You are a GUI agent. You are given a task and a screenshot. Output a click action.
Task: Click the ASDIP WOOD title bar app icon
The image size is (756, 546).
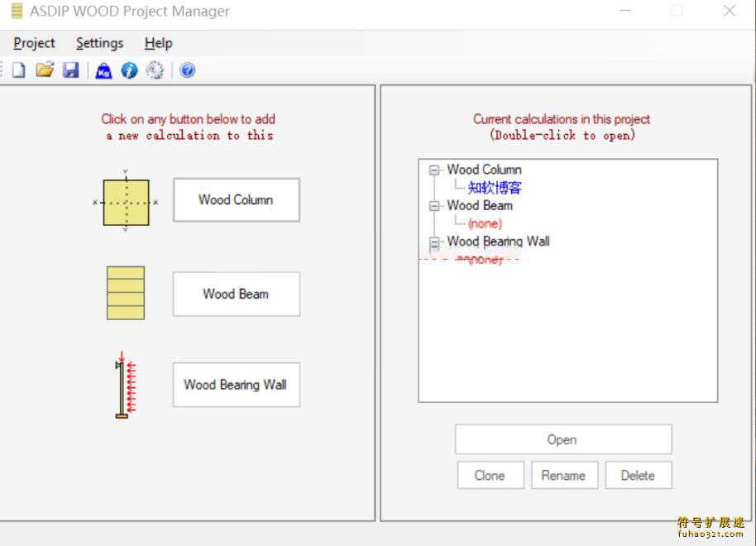coord(17,11)
